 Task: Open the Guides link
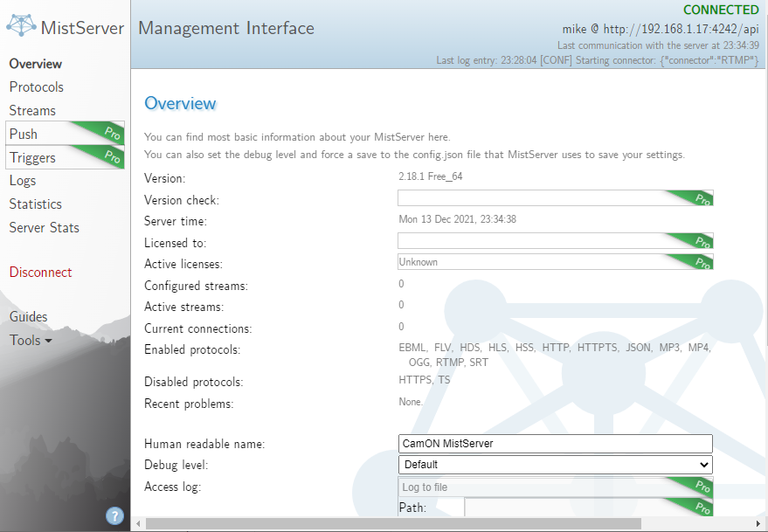(x=29, y=317)
